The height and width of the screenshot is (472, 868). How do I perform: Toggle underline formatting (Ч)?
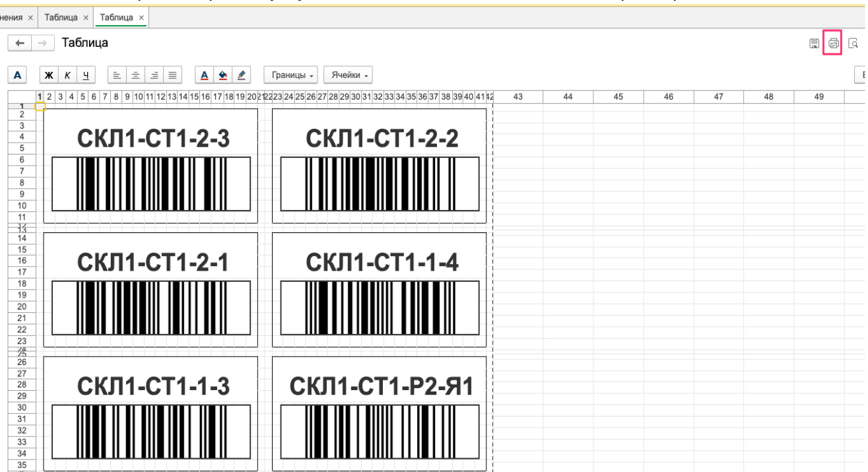(x=86, y=75)
